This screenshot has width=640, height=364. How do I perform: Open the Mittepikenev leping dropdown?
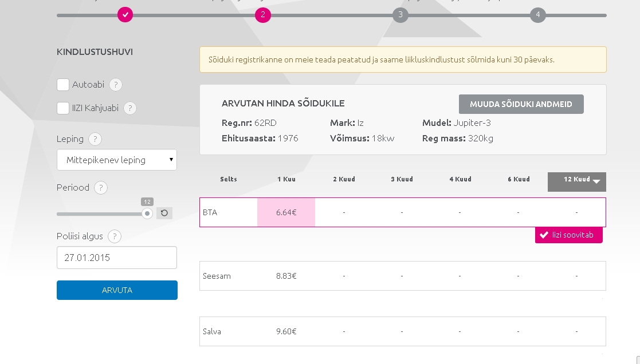(117, 160)
